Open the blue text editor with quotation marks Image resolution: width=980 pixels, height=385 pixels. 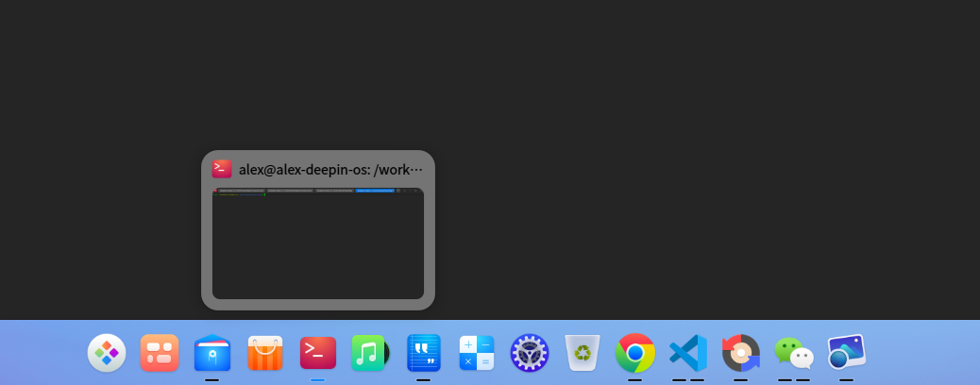tap(424, 353)
